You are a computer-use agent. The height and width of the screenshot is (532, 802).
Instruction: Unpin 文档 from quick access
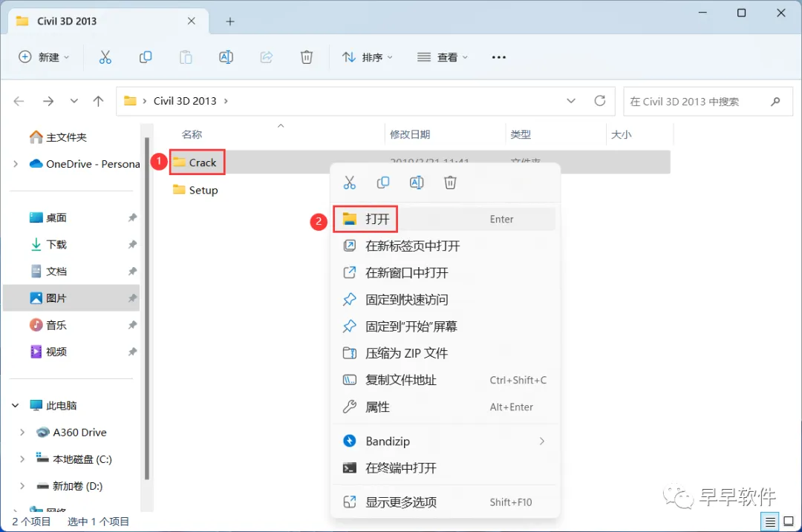pos(132,272)
